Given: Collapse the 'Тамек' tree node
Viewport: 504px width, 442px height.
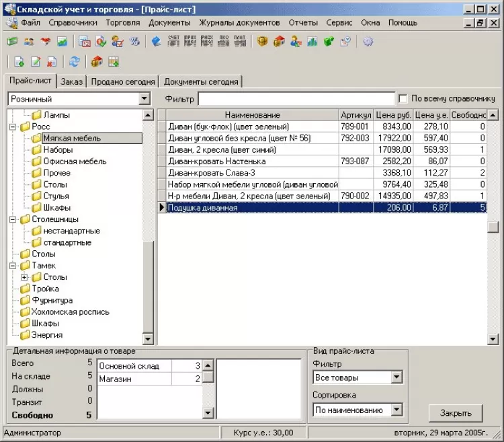Looking at the screenshot, I should click(13, 266).
